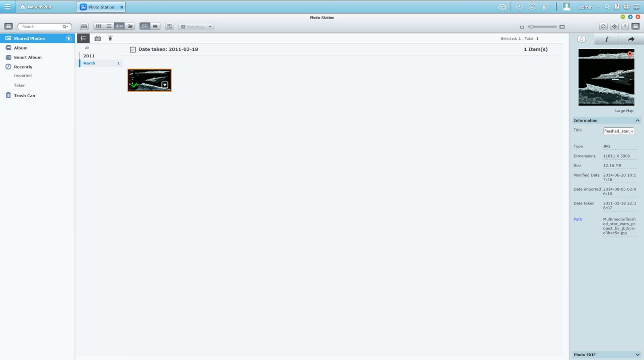Switch to the share arrow tab
The width and height of the screenshot is (644, 360).
pos(631,39)
